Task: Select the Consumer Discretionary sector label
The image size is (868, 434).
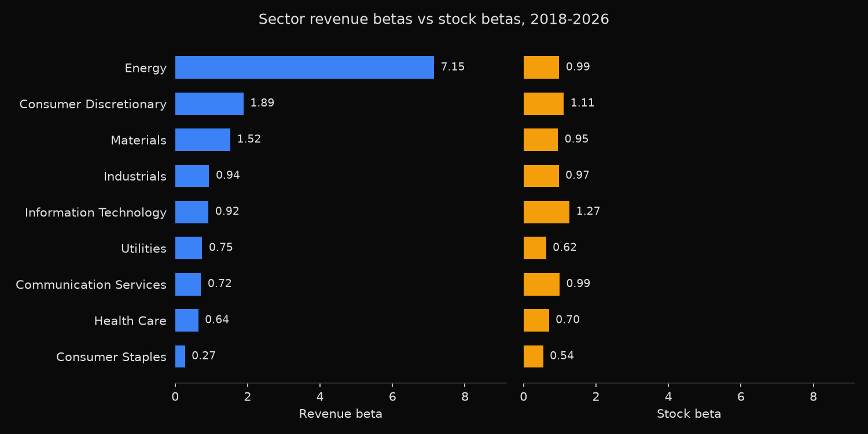Action: (93, 104)
